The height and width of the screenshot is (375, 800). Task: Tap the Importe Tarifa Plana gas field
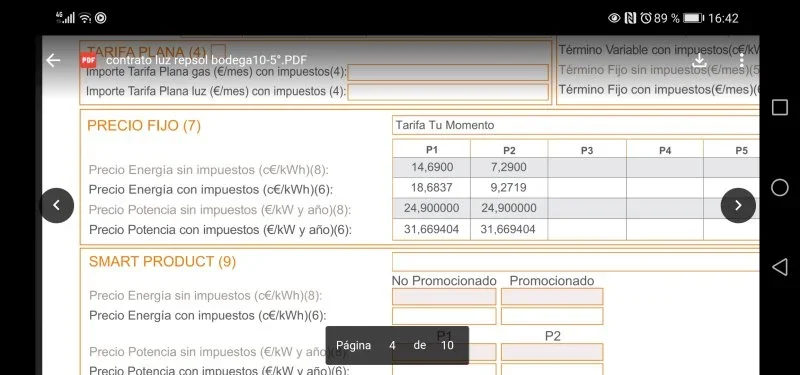[x=448, y=72]
